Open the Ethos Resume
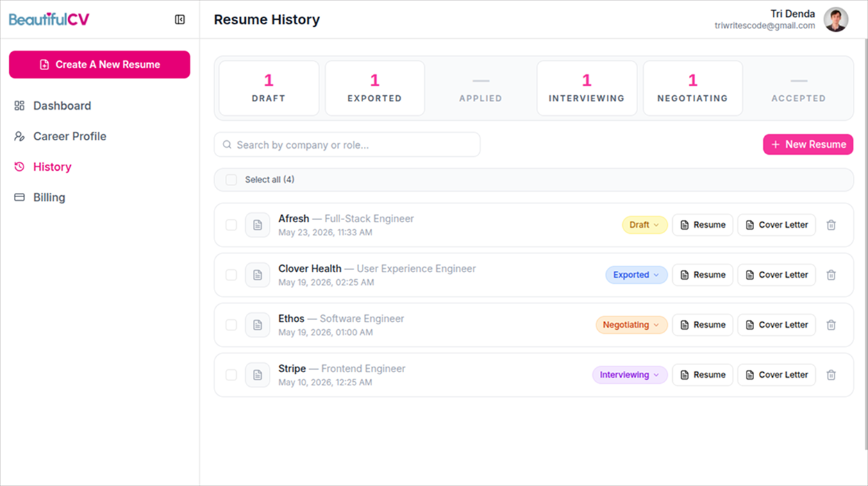This screenshot has height=486, width=868. (703, 325)
